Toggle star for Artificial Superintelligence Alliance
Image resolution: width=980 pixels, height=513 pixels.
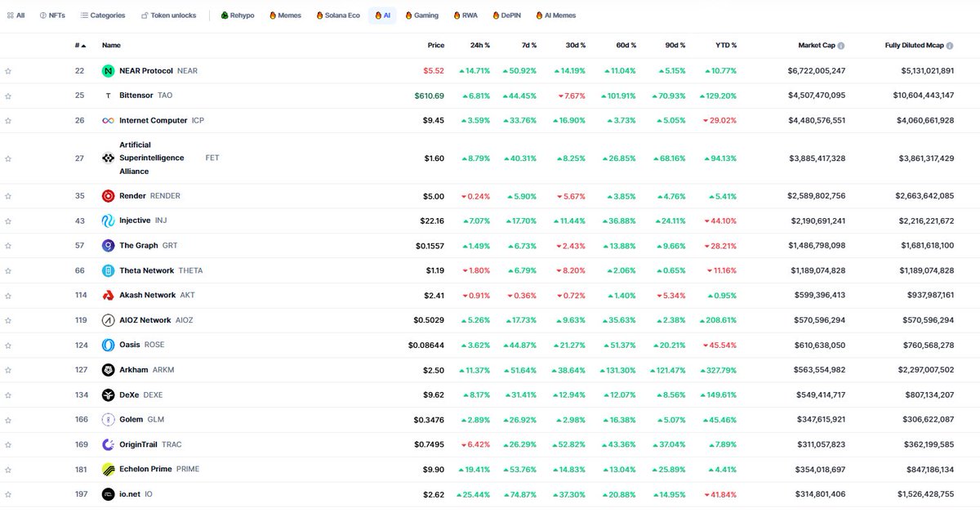8,158
